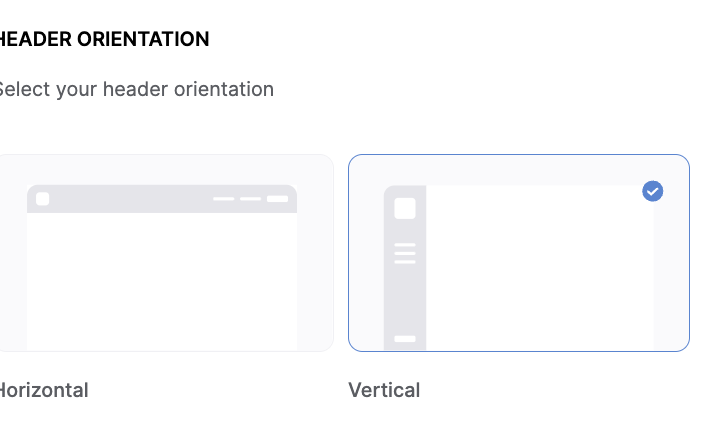
Task: Click the 'Select your header orientation' description text
Action: pos(136,90)
